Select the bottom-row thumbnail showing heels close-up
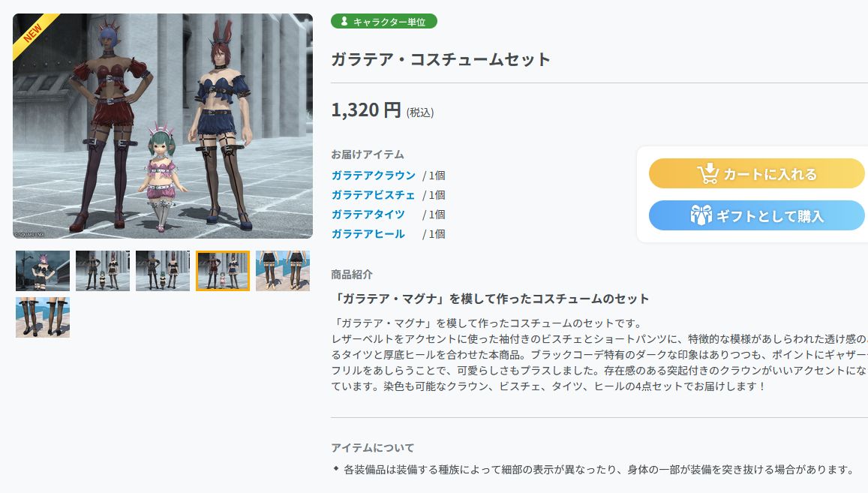Viewport: 868px width, 493px height. [43, 317]
